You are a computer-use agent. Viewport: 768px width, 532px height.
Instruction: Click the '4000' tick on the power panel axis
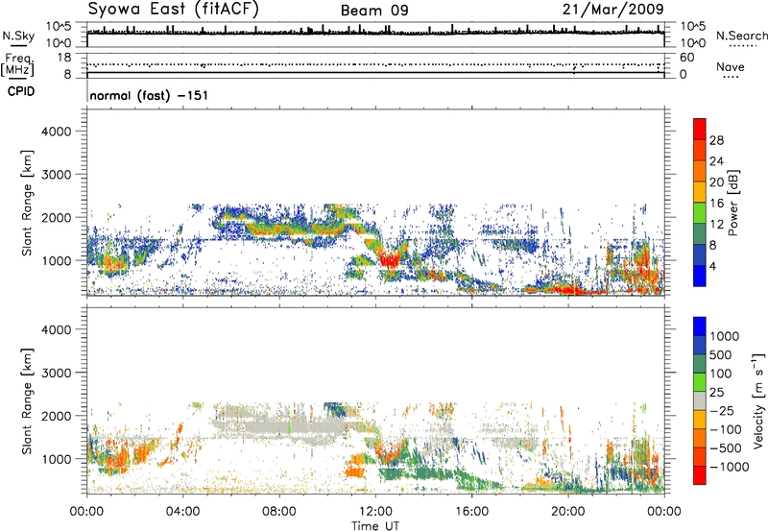click(x=57, y=132)
